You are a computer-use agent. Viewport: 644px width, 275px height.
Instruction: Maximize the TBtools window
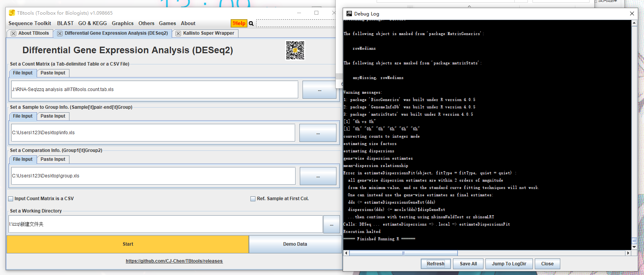(x=316, y=13)
